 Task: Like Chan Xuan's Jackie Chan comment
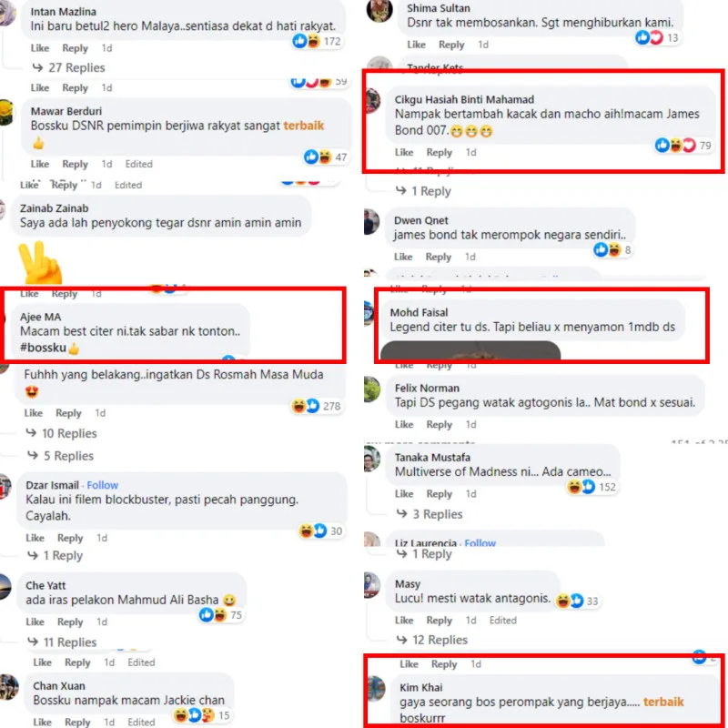click(x=42, y=722)
